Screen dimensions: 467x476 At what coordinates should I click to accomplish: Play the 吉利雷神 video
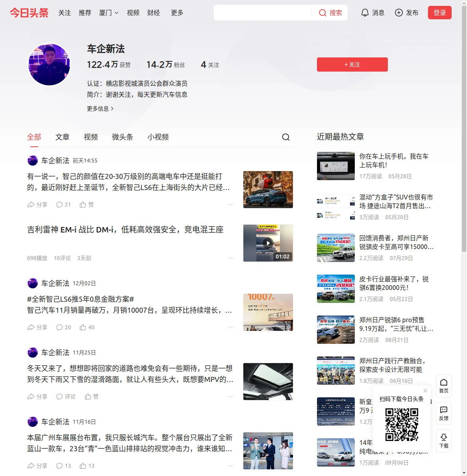pos(268,243)
